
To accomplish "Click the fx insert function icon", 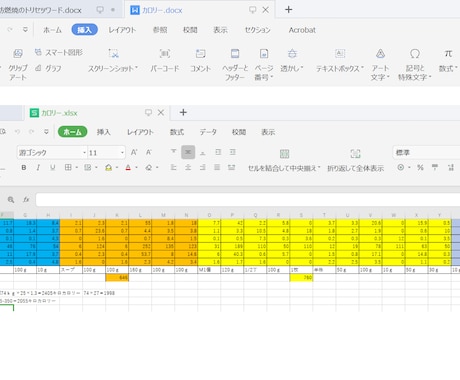I will click(26, 199).
